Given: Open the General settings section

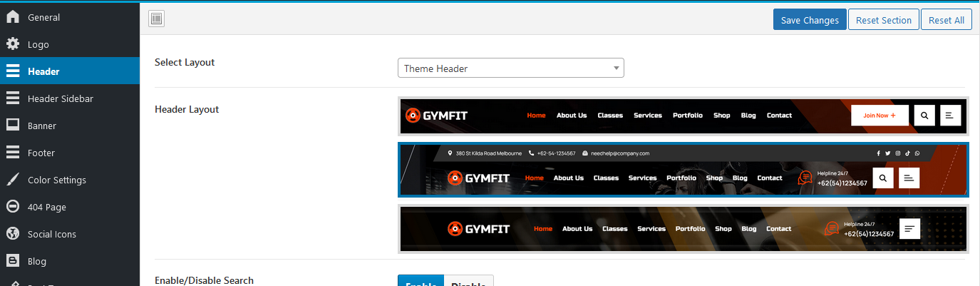Looking at the screenshot, I should [x=70, y=17].
